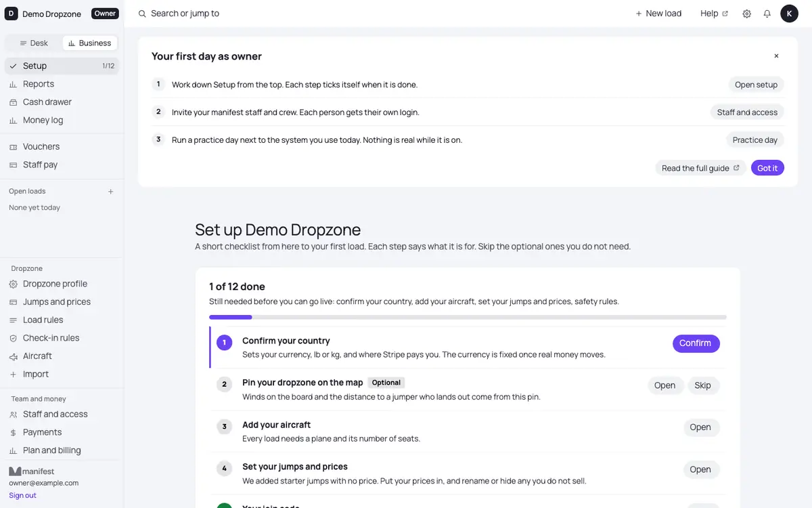Skip the 'Pin your dropzone on the map' step

point(703,385)
